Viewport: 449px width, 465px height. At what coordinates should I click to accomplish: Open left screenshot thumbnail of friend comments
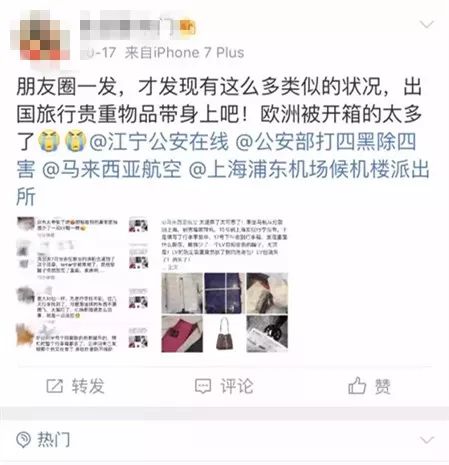pos(82,284)
